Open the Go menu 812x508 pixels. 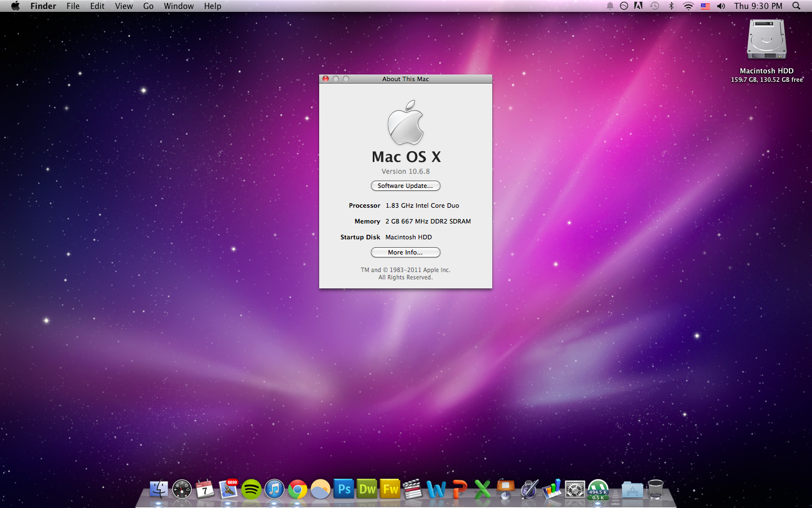click(148, 6)
